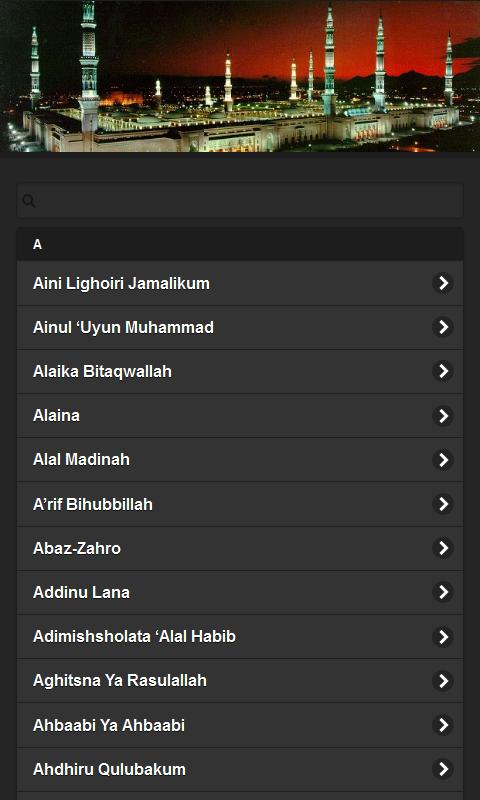Click inside the search text field
The width and height of the screenshot is (480, 800).
240,201
